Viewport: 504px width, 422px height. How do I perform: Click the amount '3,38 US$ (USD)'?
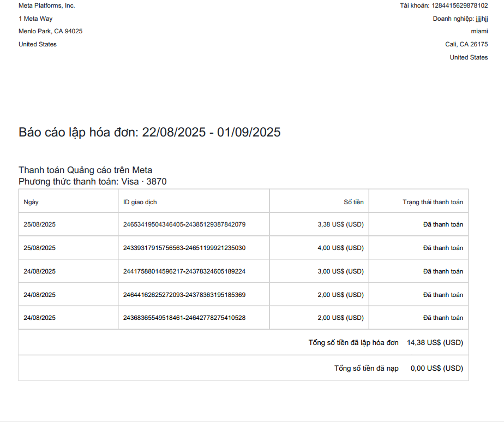click(x=341, y=224)
